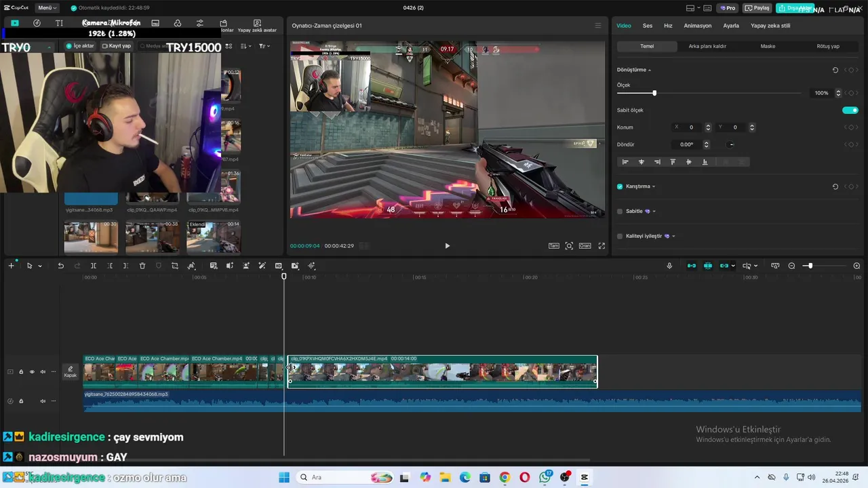Delete the selected clip with trash icon
The height and width of the screenshot is (488, 868).
pyautogui.click(x=142, y=266)
